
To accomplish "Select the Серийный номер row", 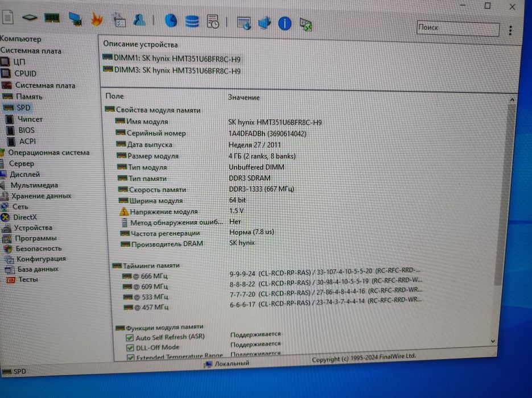I will point(211,133).
